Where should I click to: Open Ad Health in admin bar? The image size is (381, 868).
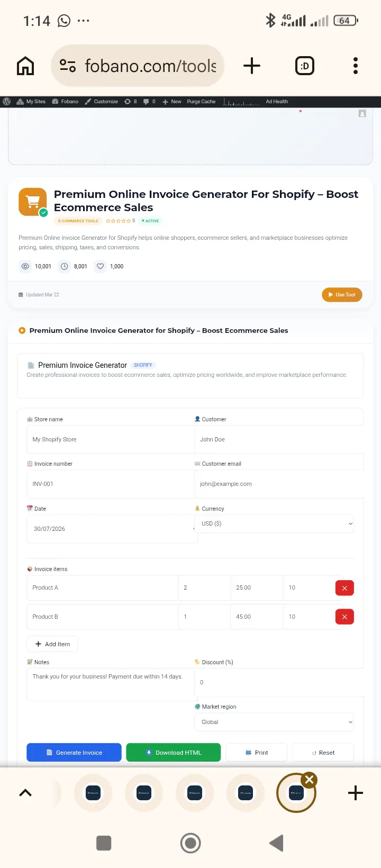click(277, 102)
